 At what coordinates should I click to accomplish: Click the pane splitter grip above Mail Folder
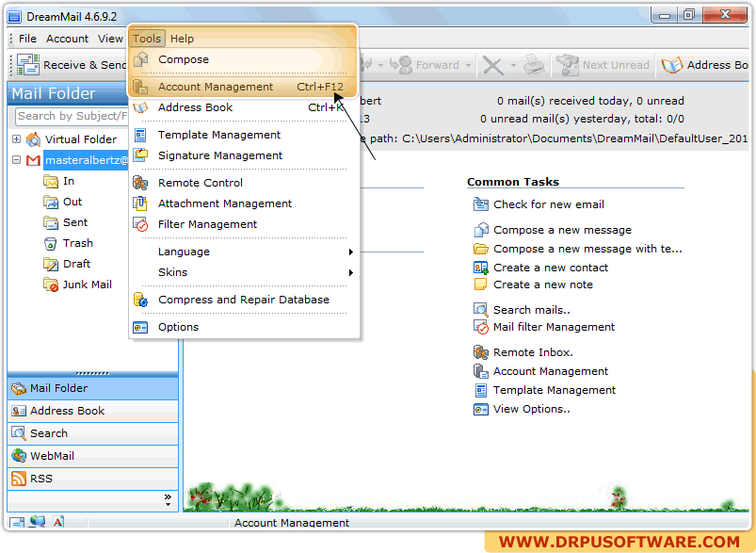tap(92, 373)
